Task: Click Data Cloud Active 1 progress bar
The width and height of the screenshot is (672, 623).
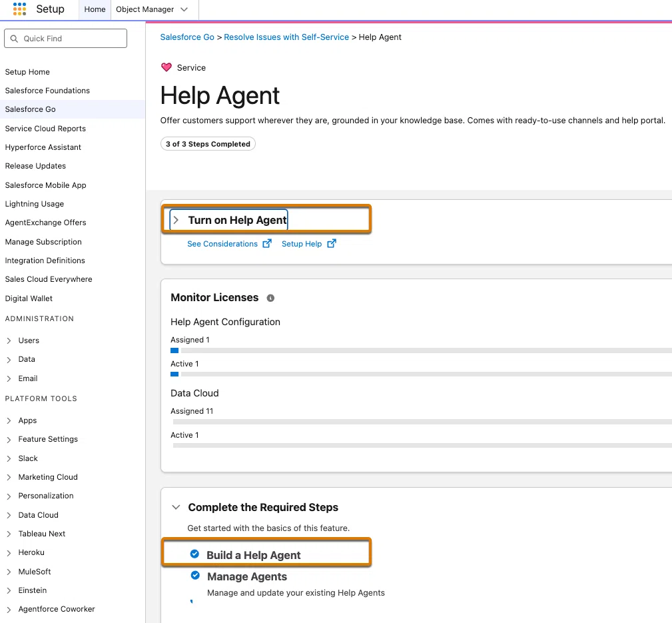Action: pos(422,446)
